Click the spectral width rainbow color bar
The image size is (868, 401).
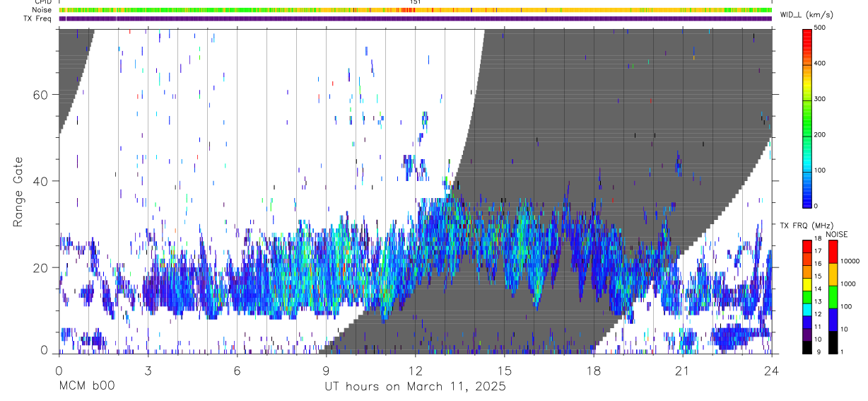(807, 117)
